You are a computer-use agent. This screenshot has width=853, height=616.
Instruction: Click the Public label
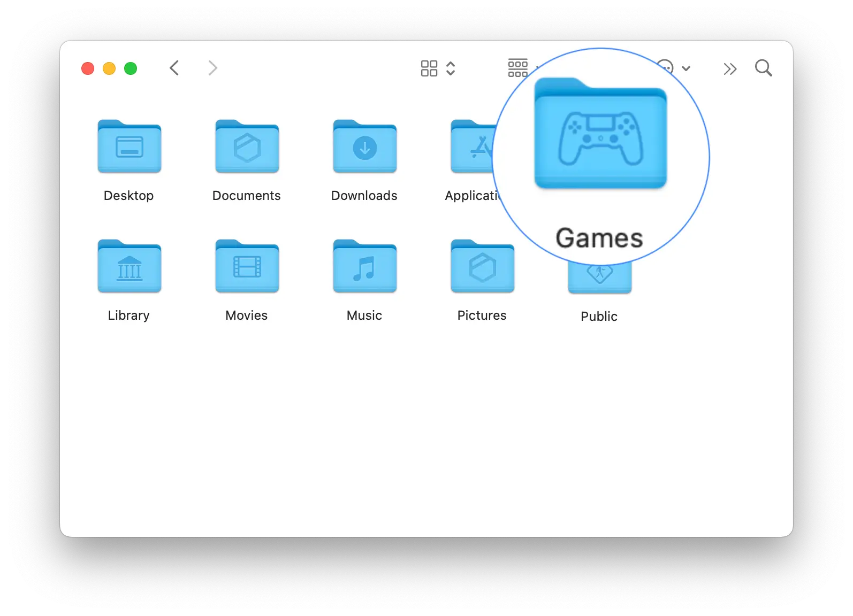(x=599, y=317)
